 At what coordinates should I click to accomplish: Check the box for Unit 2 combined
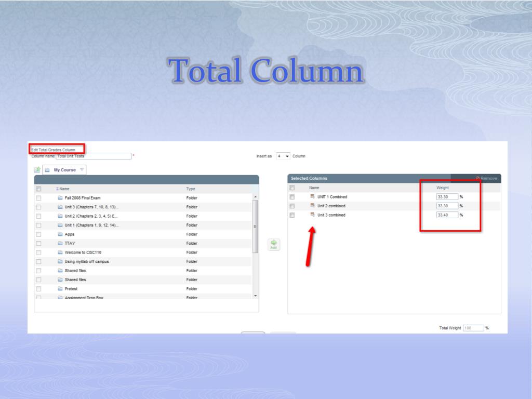(x=292, y=206)
